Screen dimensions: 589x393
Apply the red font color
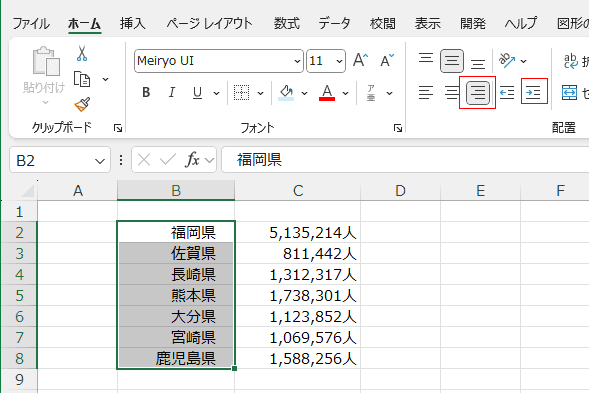(327, 92)
